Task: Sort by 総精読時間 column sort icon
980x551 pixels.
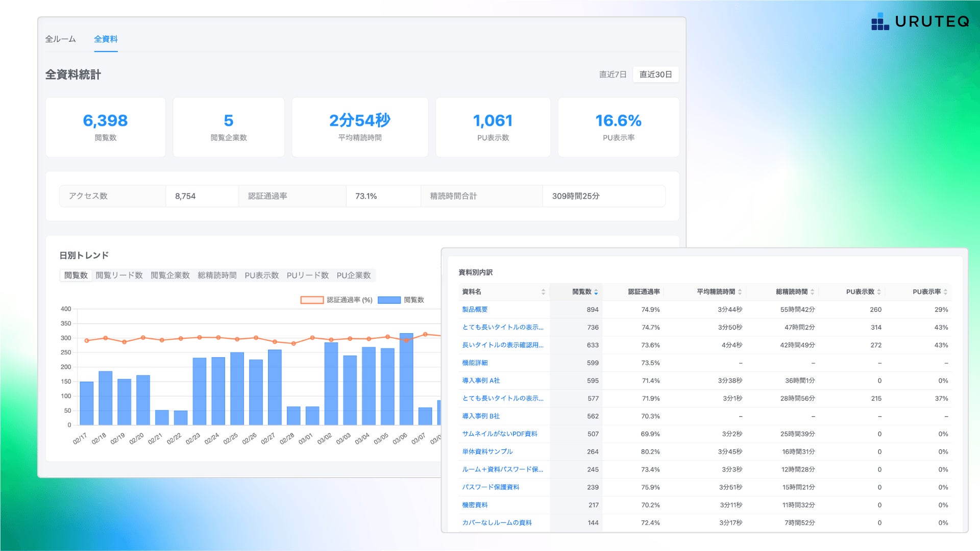Action: coord(812,292)
